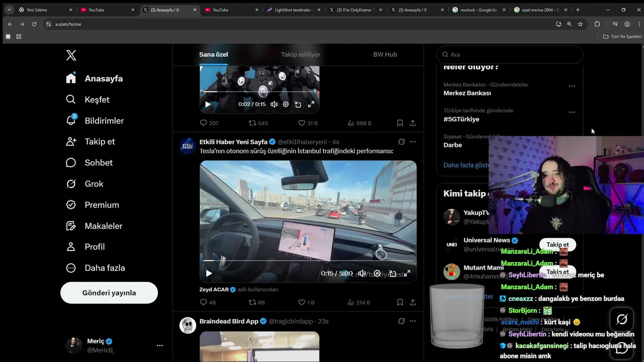
Task: Switch to BW Hub tab
Action: click(385, 54)
